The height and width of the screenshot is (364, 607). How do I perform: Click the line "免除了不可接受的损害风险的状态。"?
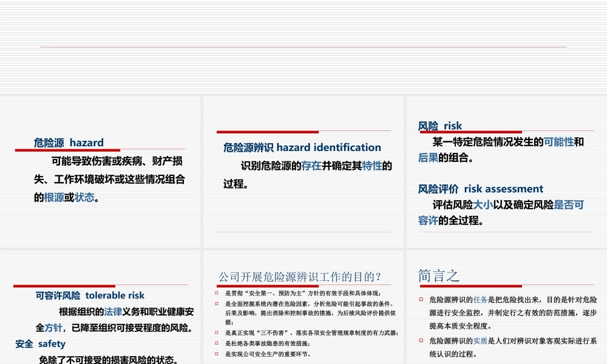tap(109, 359)
